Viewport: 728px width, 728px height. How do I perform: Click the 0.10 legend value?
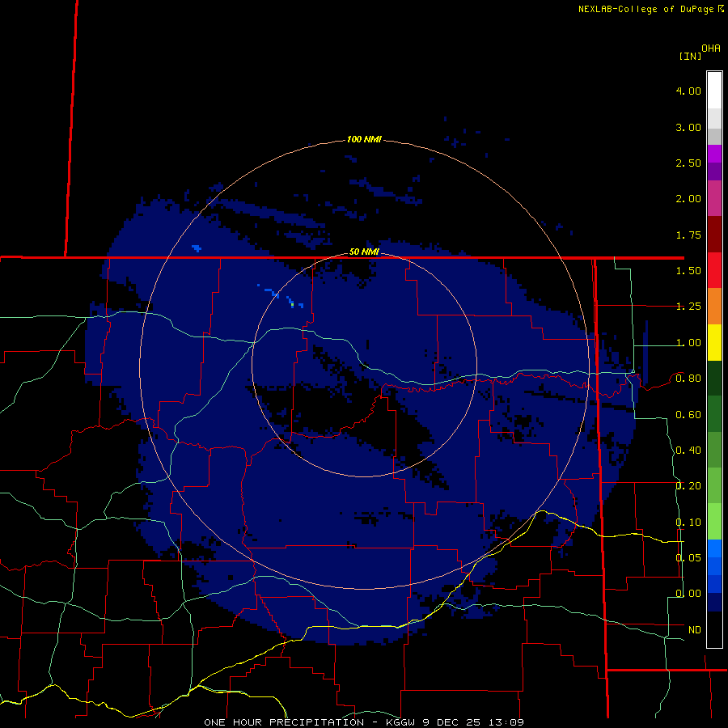(x=688, y=523)
